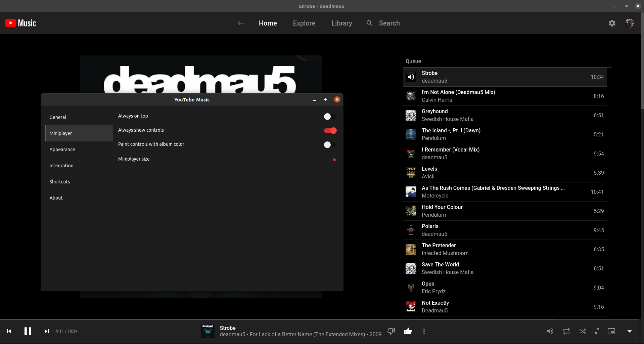Click the Greyhound album thumbnail
Viewport: 644px width, 344px height.
point(411,115)
